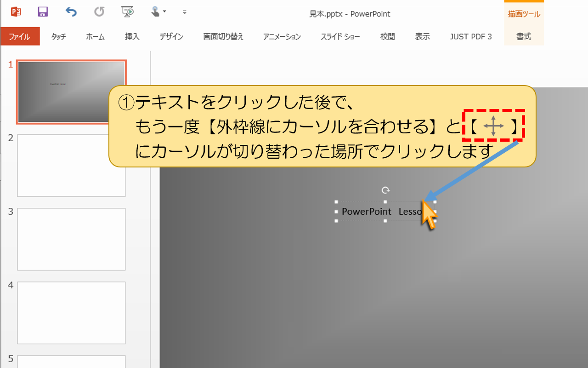The width and height of the screenshot is (588, 368).
Task: Select slide 2 thumbnail
Action: coord(71,166)
